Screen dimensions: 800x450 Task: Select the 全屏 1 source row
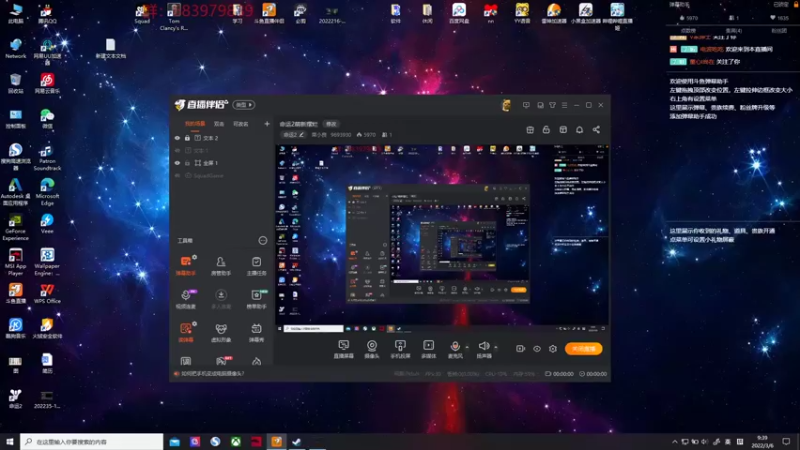point(222,163)
